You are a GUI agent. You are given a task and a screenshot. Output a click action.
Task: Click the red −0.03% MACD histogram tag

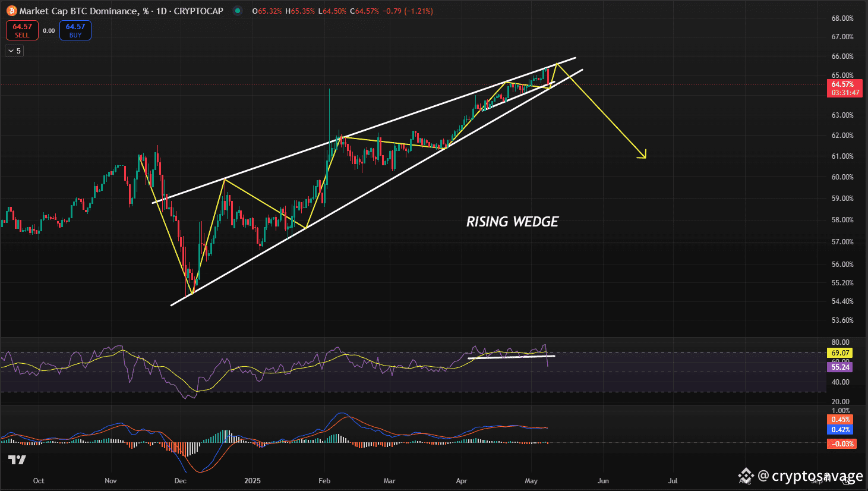coord(842,444)
